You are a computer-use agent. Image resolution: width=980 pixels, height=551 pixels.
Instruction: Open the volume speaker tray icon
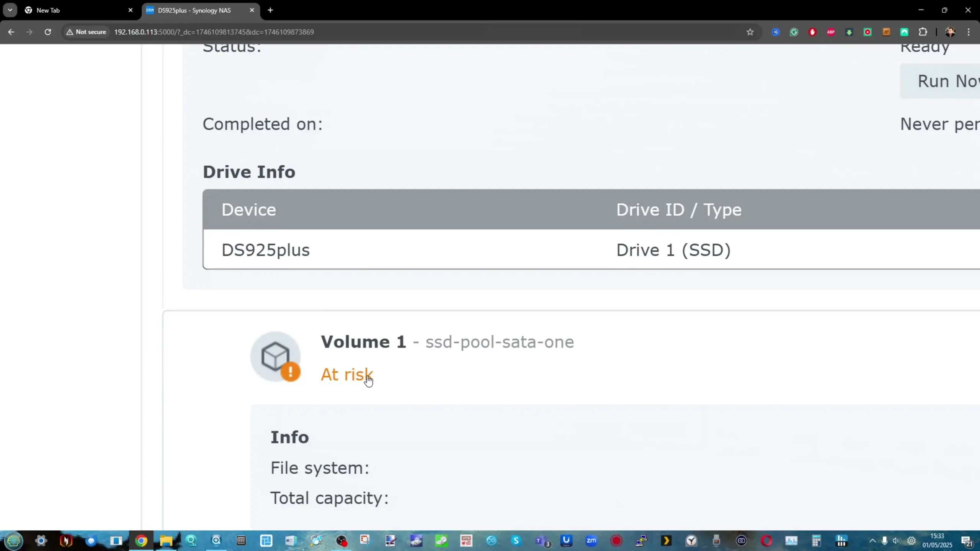click(x=897, y=541)
